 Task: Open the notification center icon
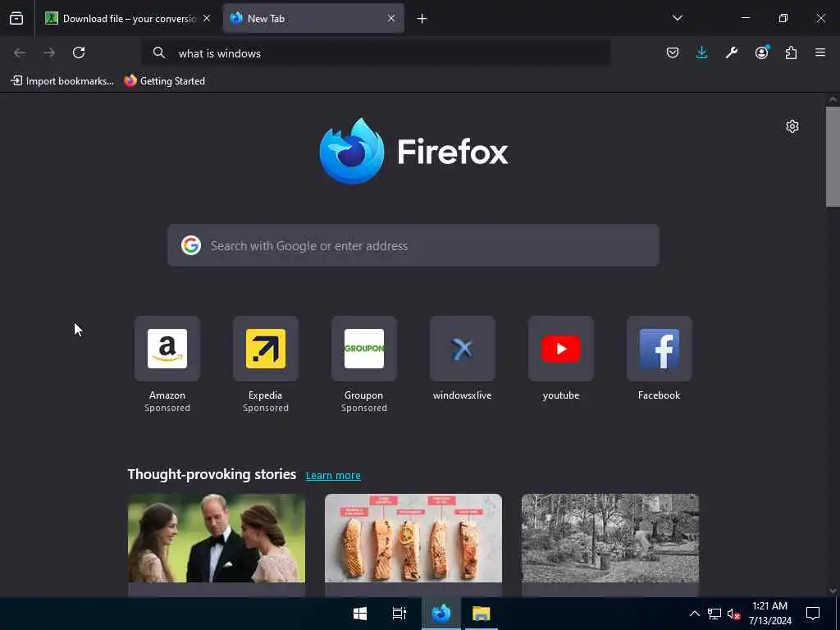[x=813, y=614]
